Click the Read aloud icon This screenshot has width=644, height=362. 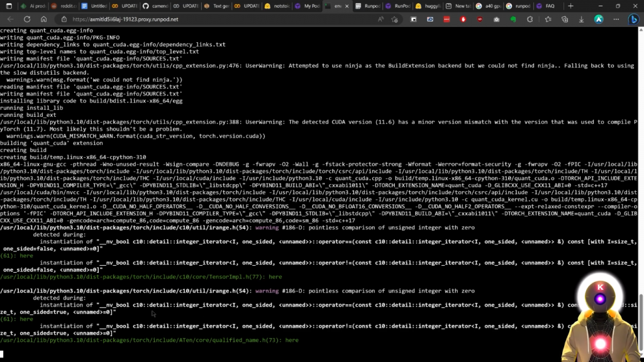point(381,19)
